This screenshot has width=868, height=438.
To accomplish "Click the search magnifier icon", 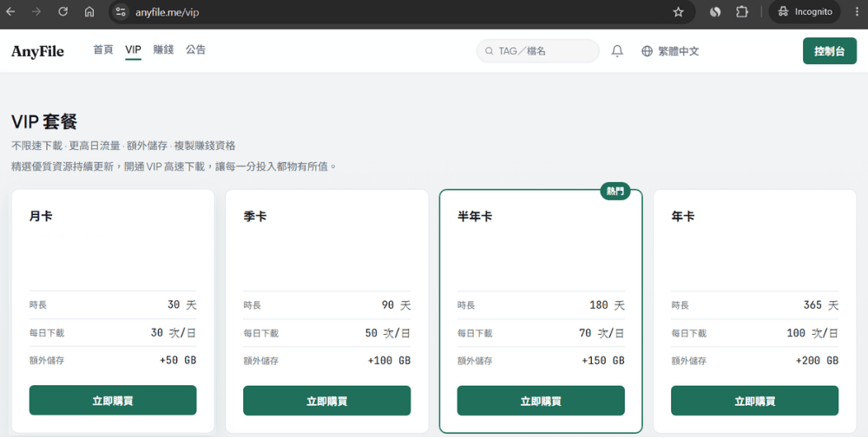I will [489, 51].
